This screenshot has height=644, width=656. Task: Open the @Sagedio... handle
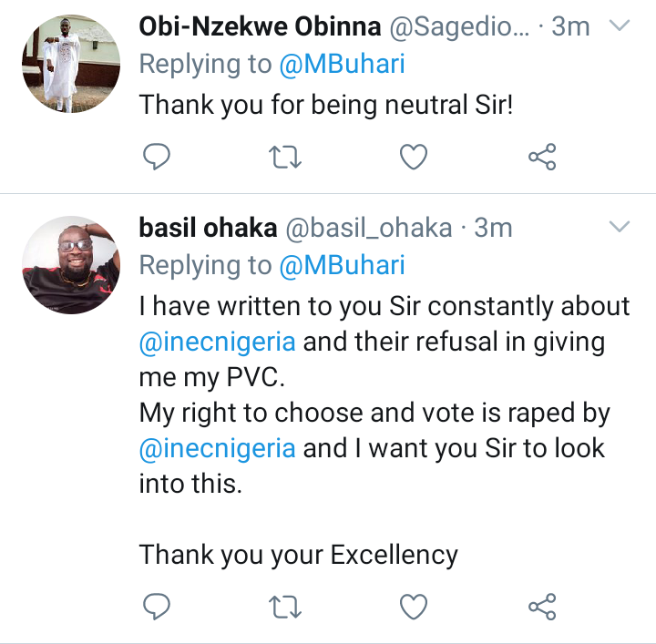click(459, 27)
